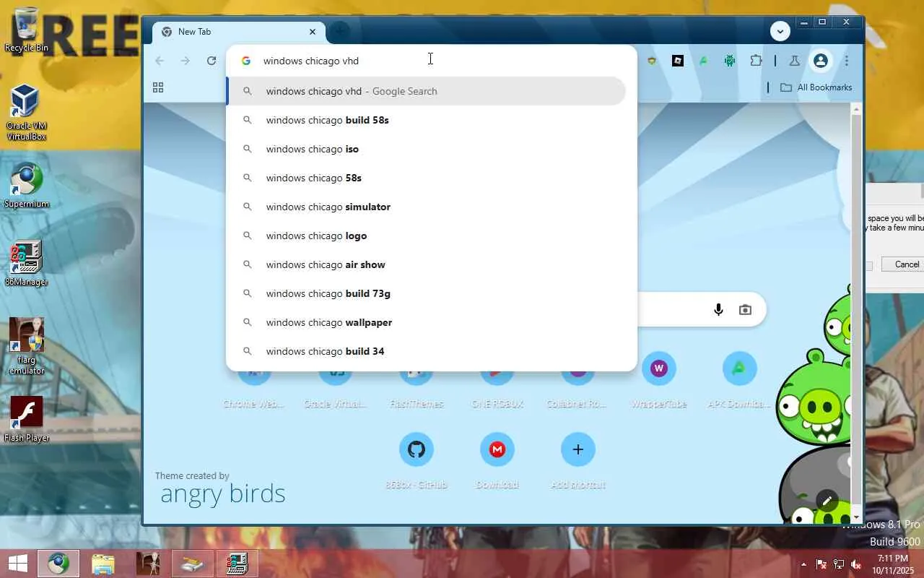Launch the flarg emulator desktop shortcut
The image size is (924, 578).
click(27, 346)
